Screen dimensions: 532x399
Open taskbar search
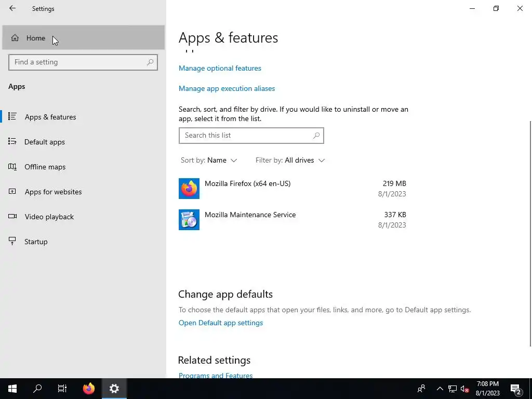click(x=37, y=389)
